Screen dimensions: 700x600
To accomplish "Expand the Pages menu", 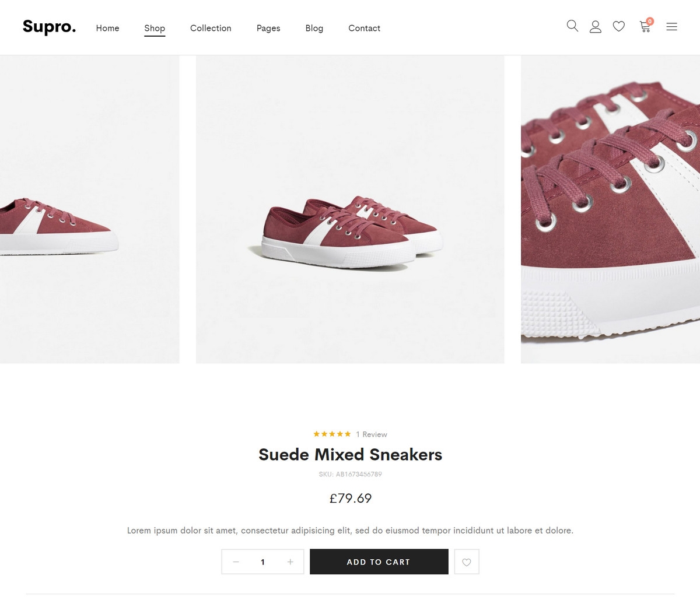I will (268, 28).
